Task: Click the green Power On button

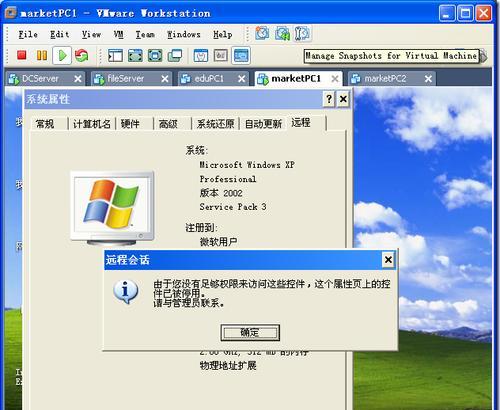Action: coord(62,55)
